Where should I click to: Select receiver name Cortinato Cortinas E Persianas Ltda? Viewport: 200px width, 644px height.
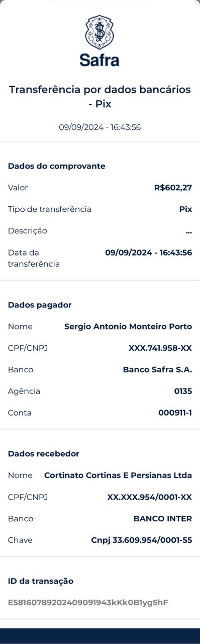[118, 475]
